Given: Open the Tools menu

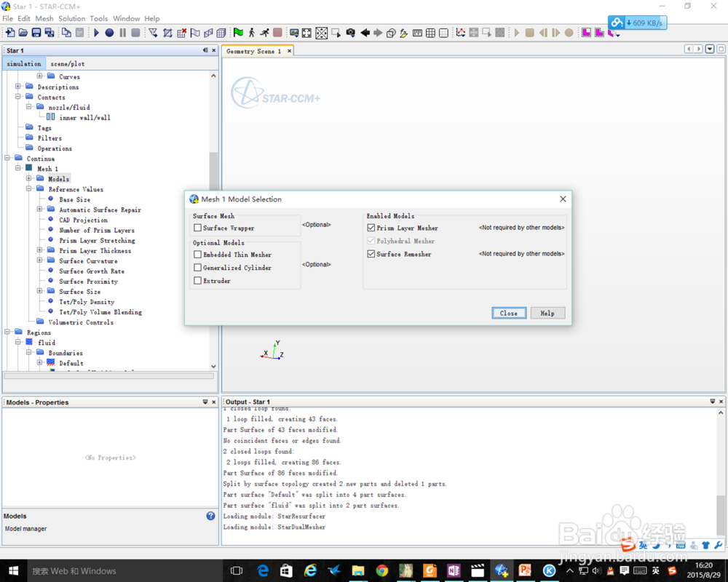Looking at the screenshot, I should (98, 19).
